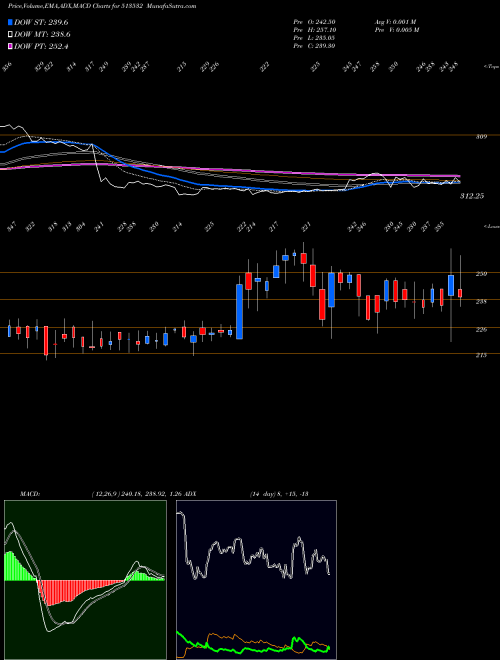The image size is (500, 660).
Task: Click the blue DOW ST legend swatch
Action: (10, 22)
